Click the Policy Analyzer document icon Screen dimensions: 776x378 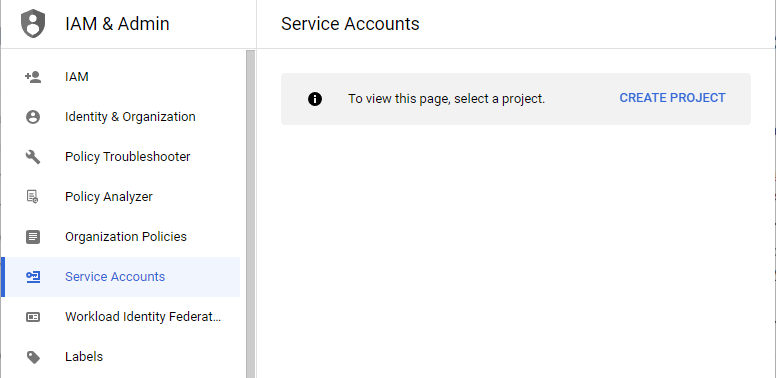point(32,197)
